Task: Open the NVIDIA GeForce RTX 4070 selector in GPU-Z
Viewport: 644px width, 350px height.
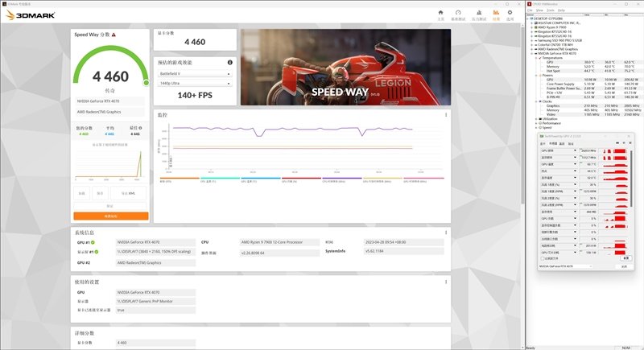Action: [x=565, y=266]
